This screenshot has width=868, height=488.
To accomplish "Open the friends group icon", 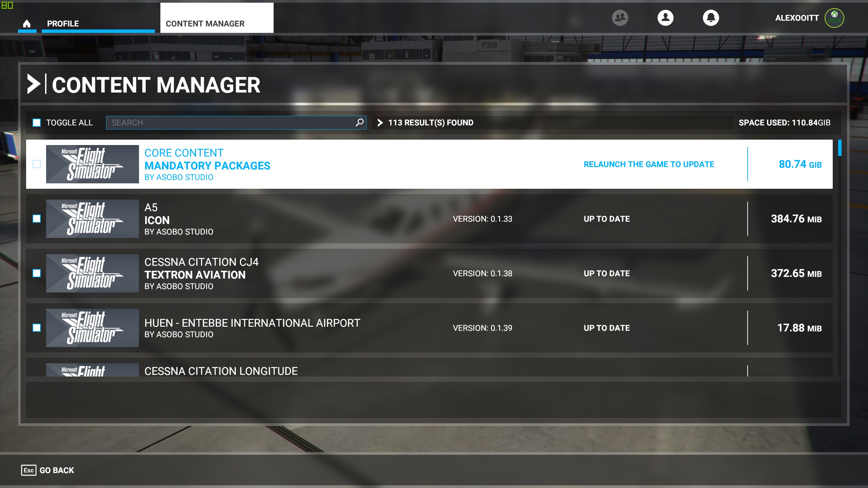I will (620, 18).
